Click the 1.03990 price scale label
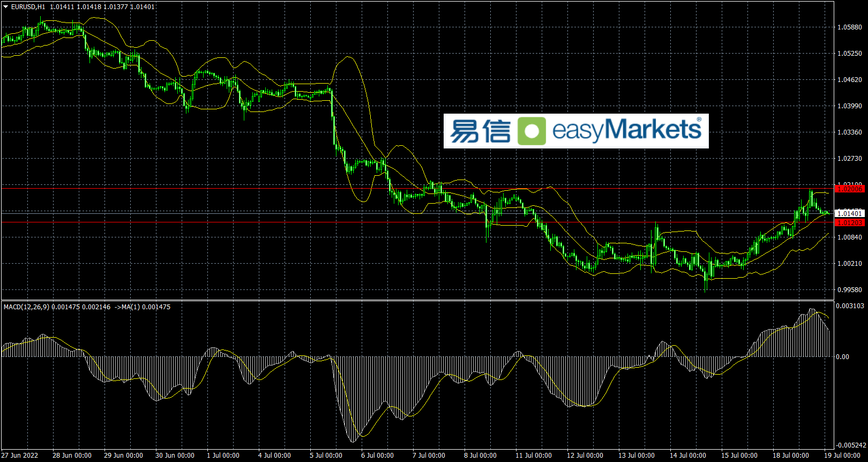868x462 pixels. (x=850, y=106)
